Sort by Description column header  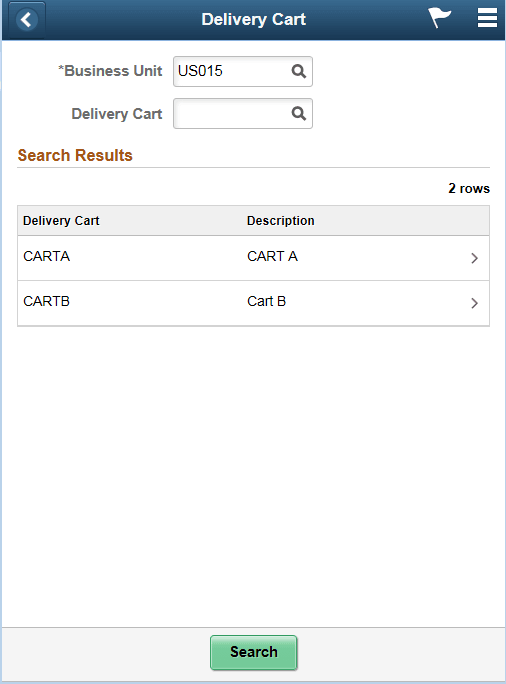coord(280,221)
